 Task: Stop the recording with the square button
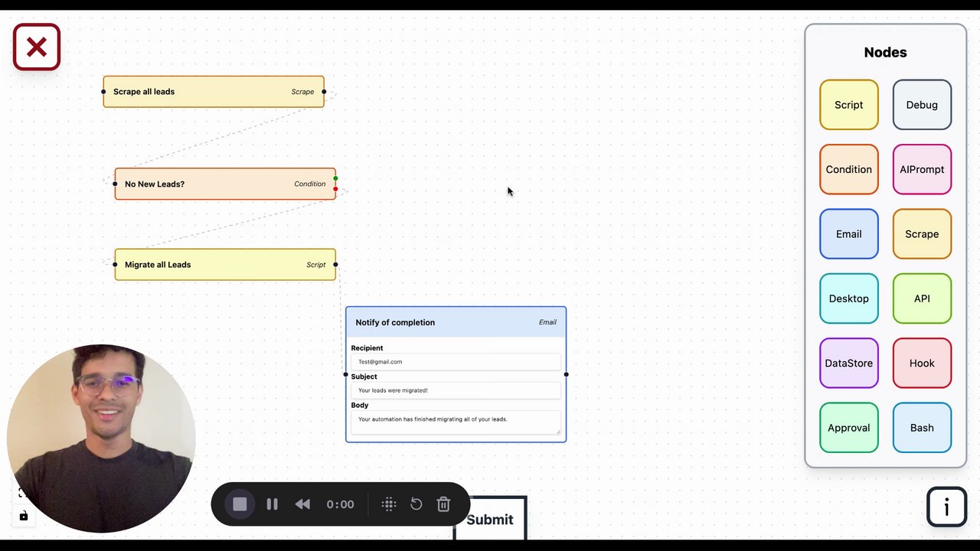pos(240,504)
